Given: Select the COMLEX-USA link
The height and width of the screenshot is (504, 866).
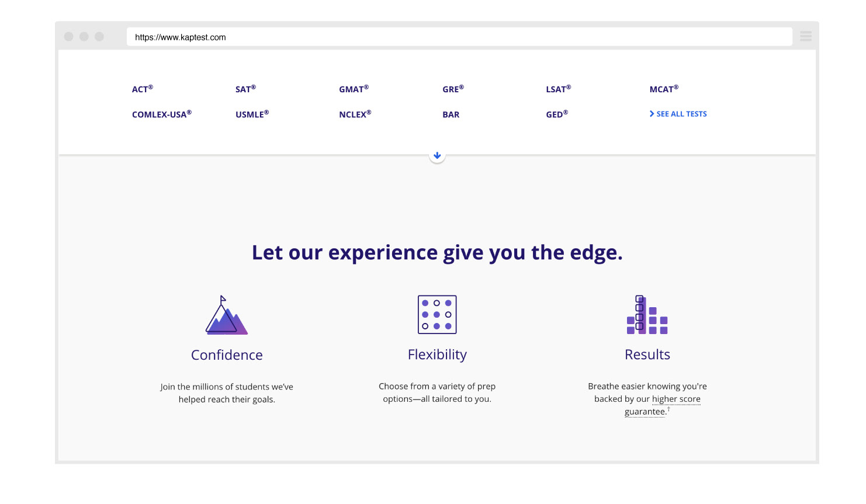Looking at the screenshot, I should click(162, 114).
